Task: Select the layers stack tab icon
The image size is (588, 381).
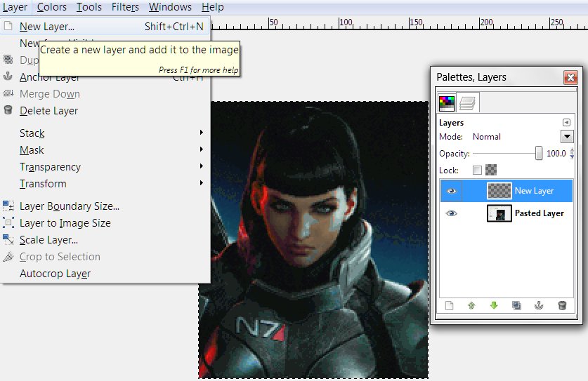Action: 468,103
